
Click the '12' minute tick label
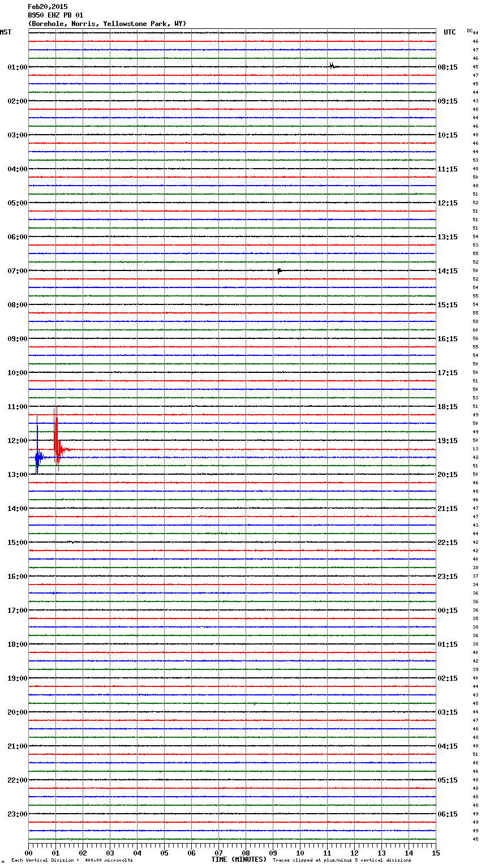click(x=354, y=853)
